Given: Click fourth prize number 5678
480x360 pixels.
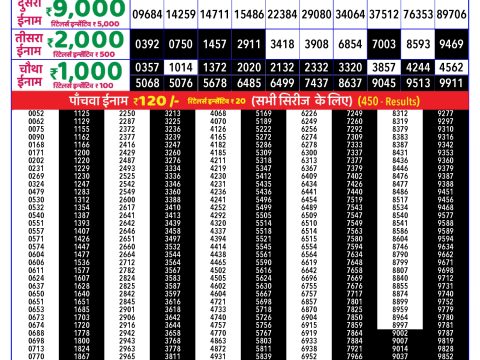Looking at the screenshot, I should coord(215,83).
